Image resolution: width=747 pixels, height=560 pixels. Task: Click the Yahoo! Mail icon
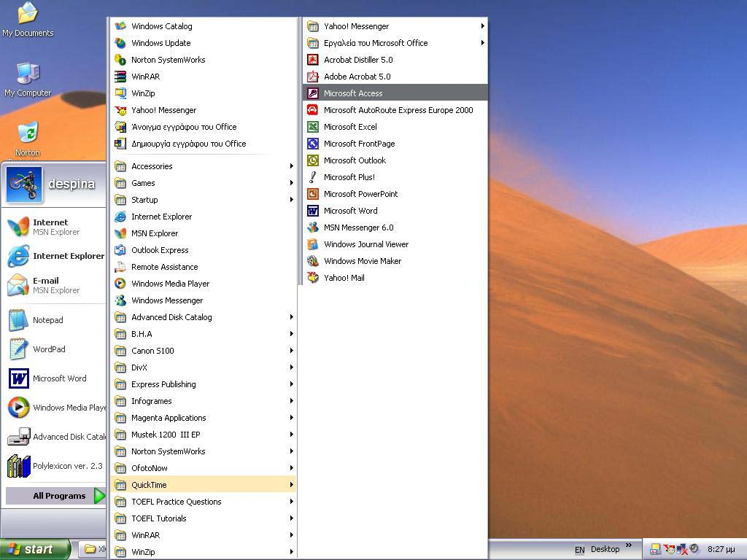tap(312, 278)
